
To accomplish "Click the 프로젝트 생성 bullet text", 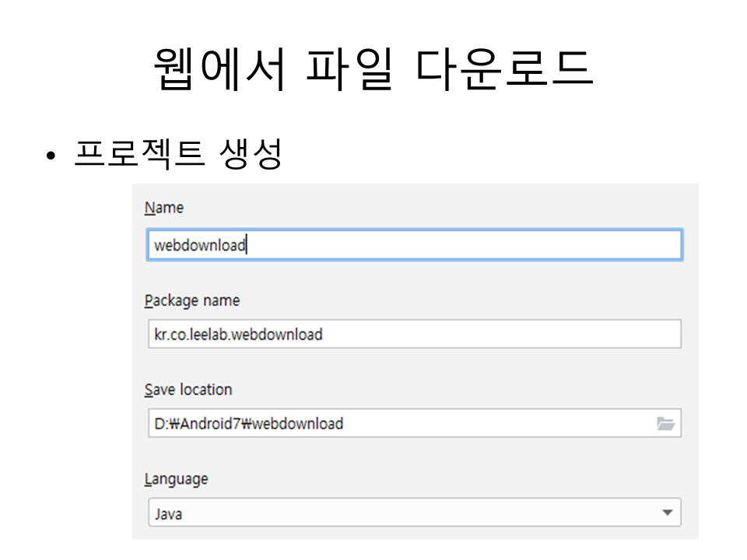I will [177, 154].
